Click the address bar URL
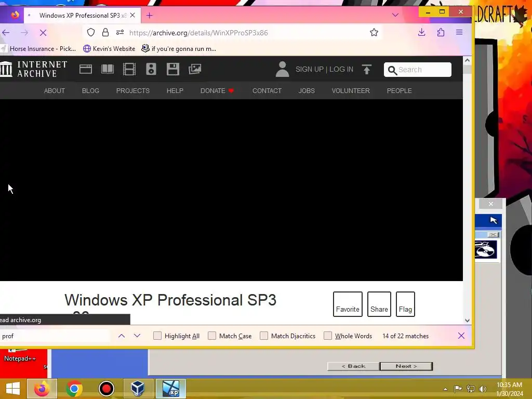The image size is (532, 399). [198, 33]
